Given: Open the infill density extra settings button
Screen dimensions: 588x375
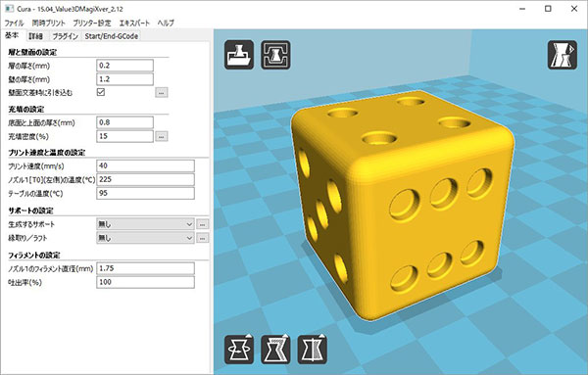Looking at the screenshot, I should 162,136.
